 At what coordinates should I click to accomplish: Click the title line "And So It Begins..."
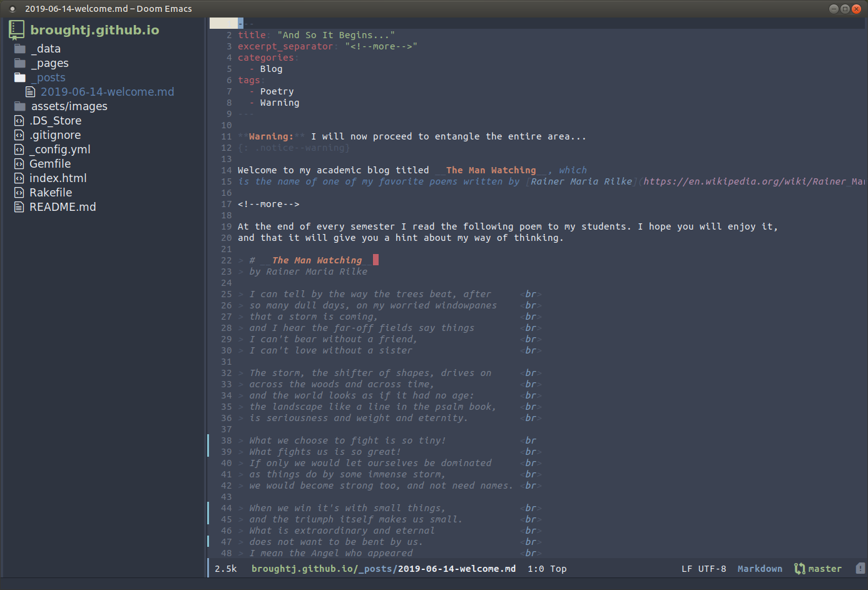[316, 35]
